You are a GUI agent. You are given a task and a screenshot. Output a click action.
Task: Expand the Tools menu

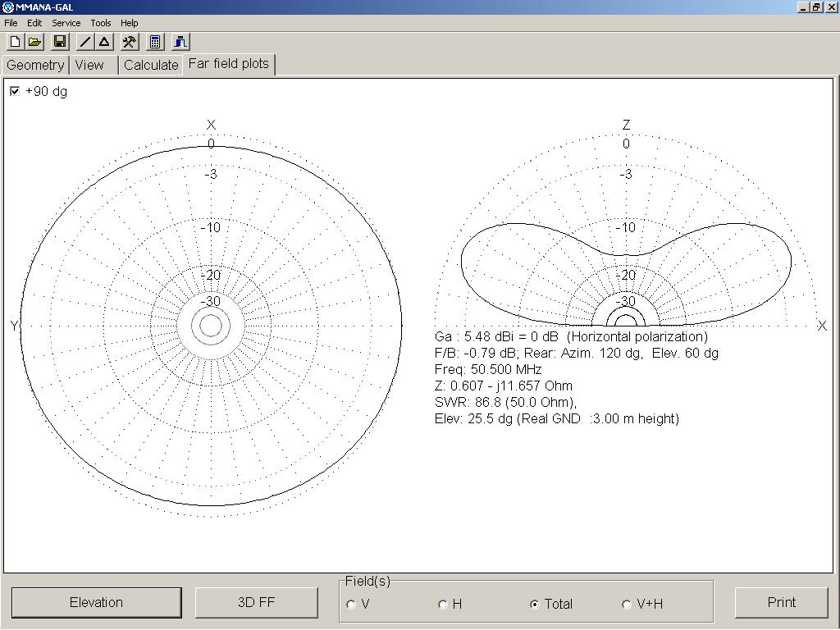point(101,23)
